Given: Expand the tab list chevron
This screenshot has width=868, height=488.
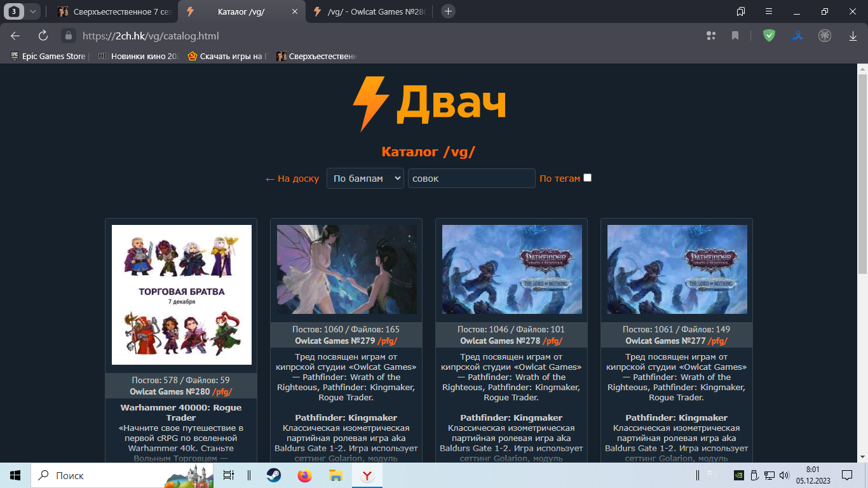Looking at the screenshot, I should click(x=32, y=11).
